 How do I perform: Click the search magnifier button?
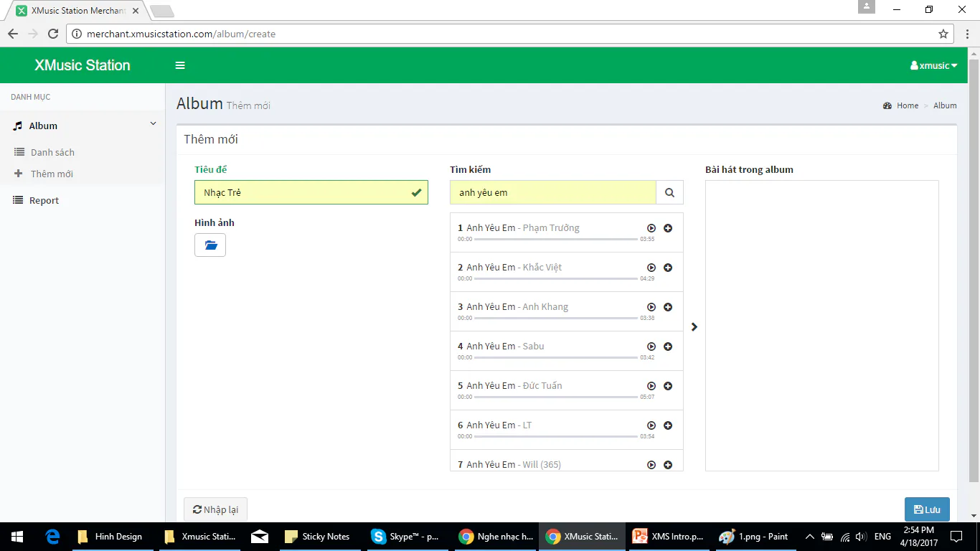point(669,192)
